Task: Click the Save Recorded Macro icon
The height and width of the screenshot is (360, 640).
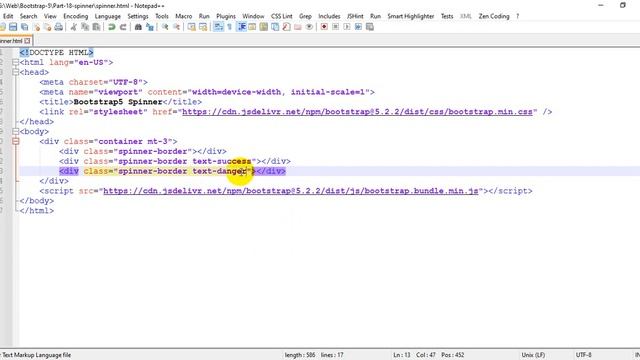Action: [x=369, y=27]
